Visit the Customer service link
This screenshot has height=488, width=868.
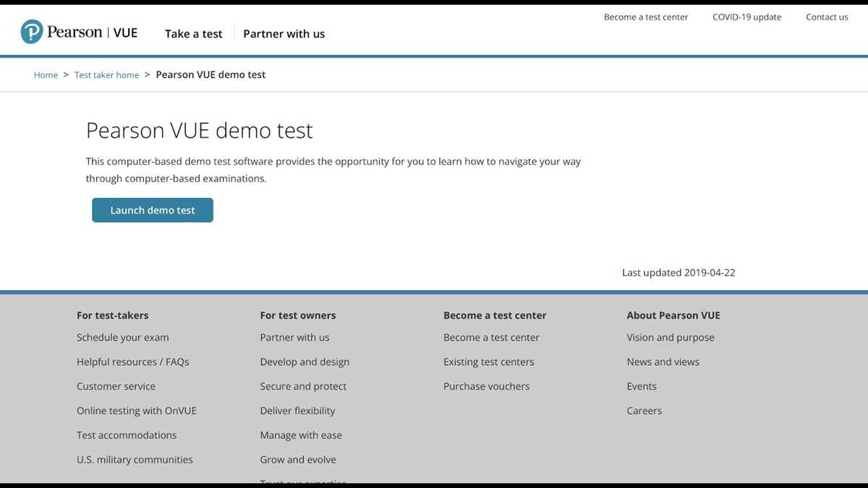pyautogui.click(x=116, y=387)
